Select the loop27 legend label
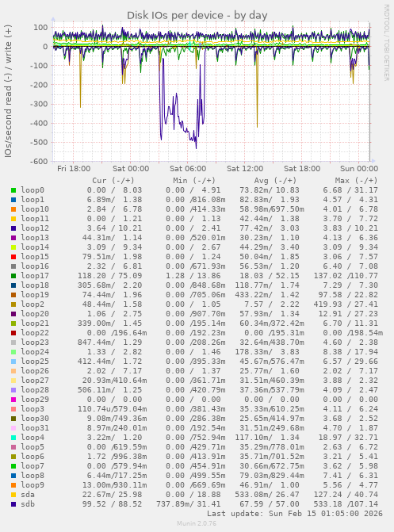The width and height of the screenshot is (394, 532). (35, 381)
